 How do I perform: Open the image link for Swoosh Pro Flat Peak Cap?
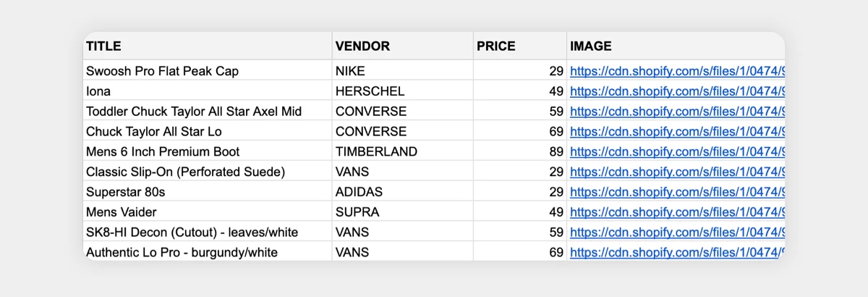coord(677,71)
